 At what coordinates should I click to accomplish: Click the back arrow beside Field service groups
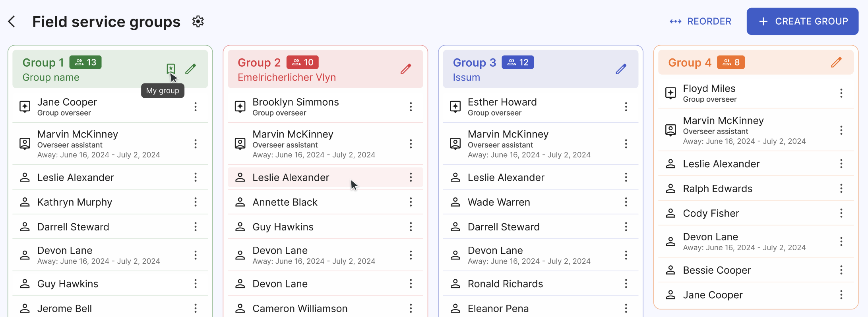12,21
